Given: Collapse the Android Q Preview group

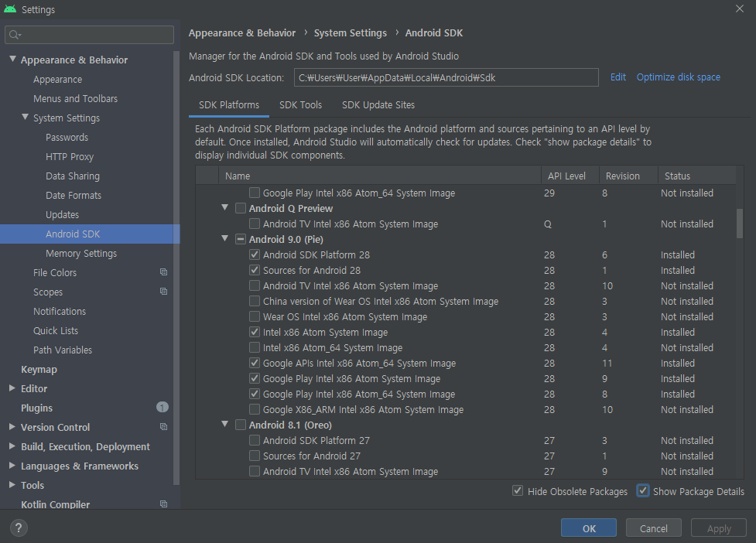Looking at the screenshot, I should tap(224, 207).
